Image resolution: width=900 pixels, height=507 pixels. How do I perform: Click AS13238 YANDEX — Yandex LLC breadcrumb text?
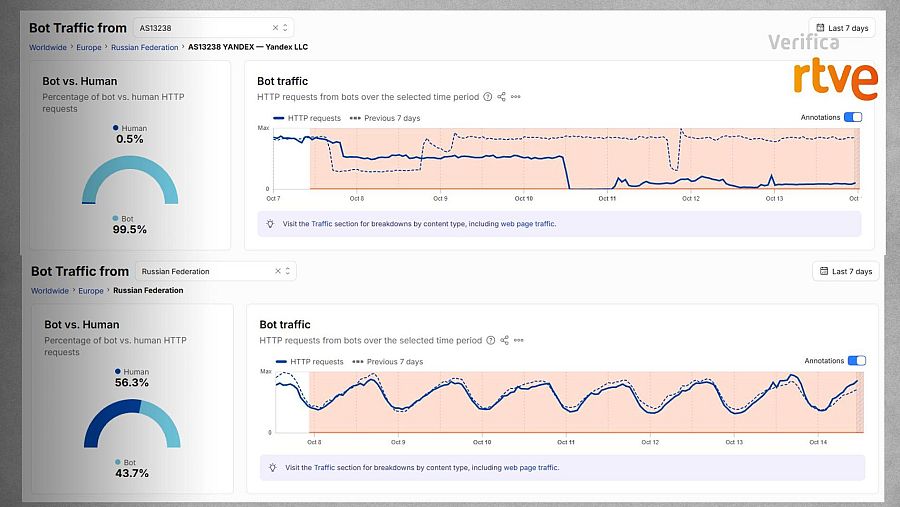coord(248,47)
